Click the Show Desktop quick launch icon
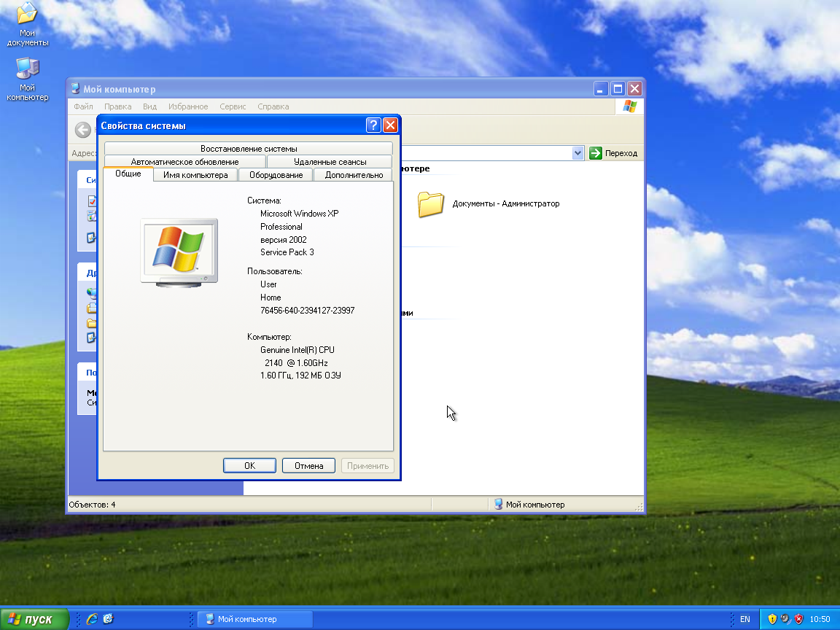Viewport: 840px width, 630px height. point(109,619)
